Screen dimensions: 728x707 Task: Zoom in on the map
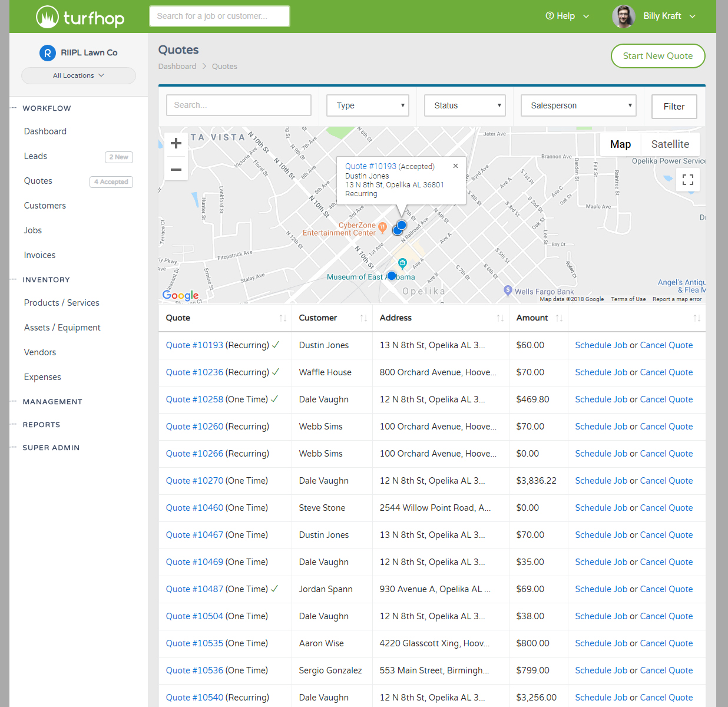[x=176, y=143]
